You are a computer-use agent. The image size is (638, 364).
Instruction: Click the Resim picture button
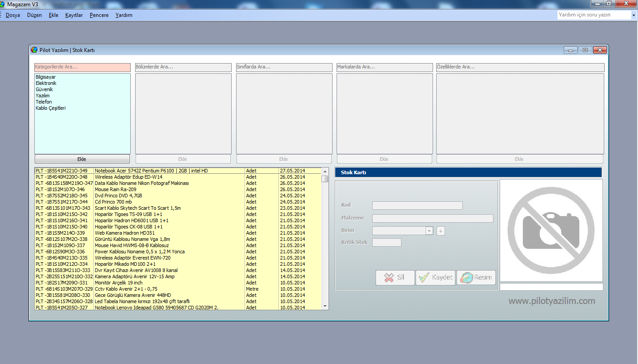pos(476,277)
